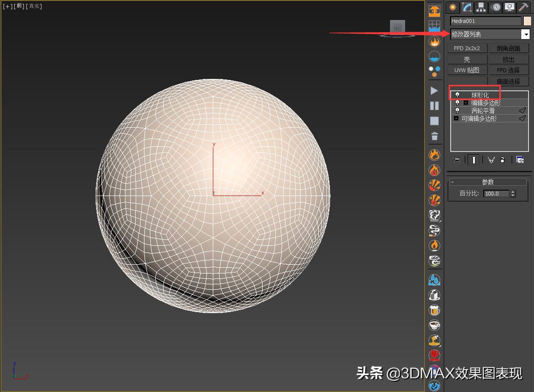Switch to the Create panel tab
This screenshot has width=534, height=392.
pos(453,7)
